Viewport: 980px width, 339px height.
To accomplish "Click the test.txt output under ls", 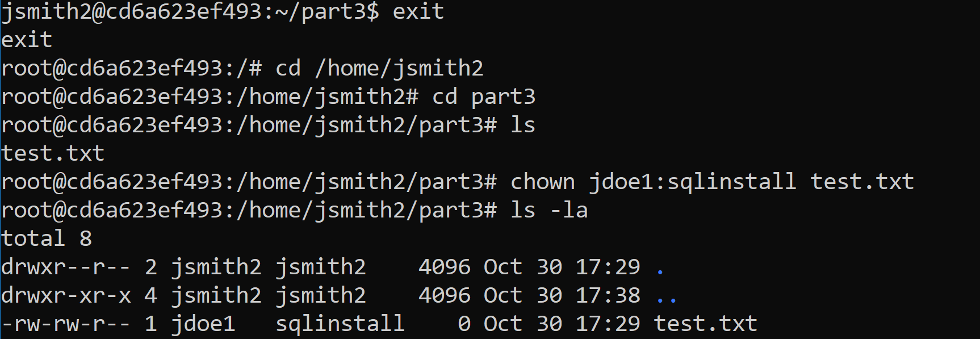I will [53, 153].
